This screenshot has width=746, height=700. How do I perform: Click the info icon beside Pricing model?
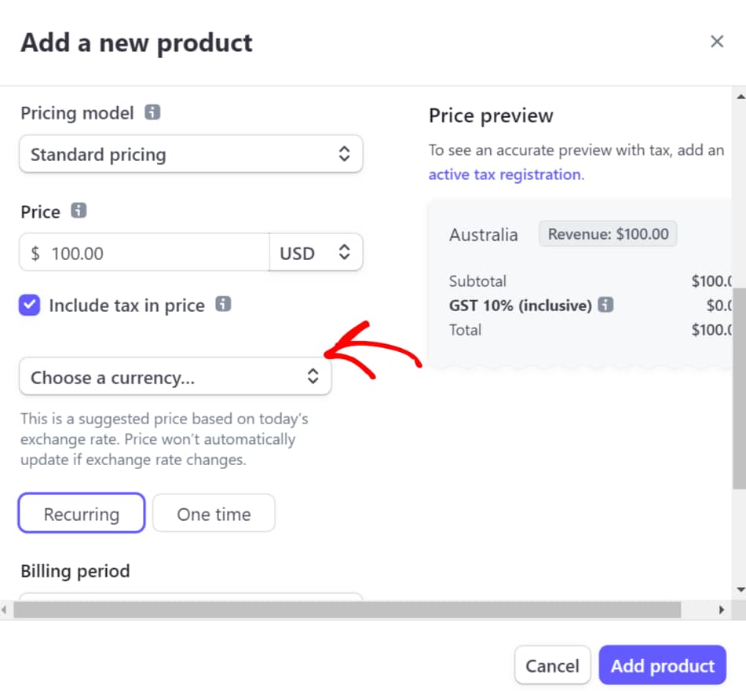(x=153, y=113)
